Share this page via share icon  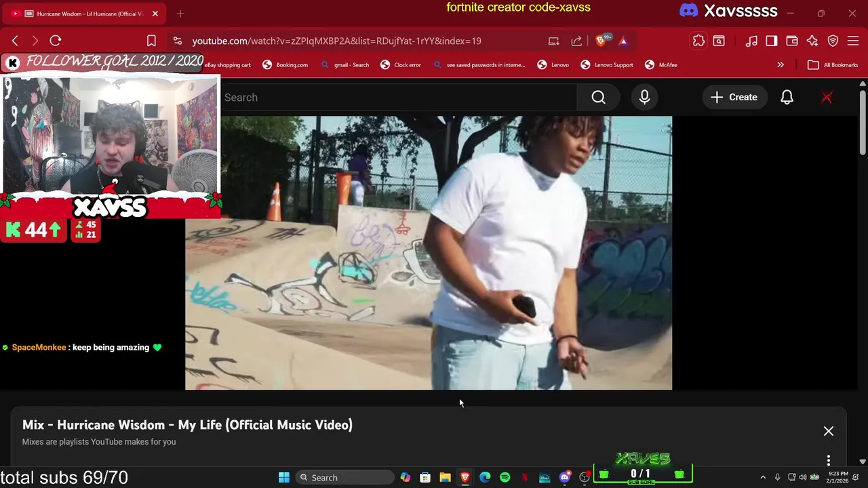[x=576, y=41]
